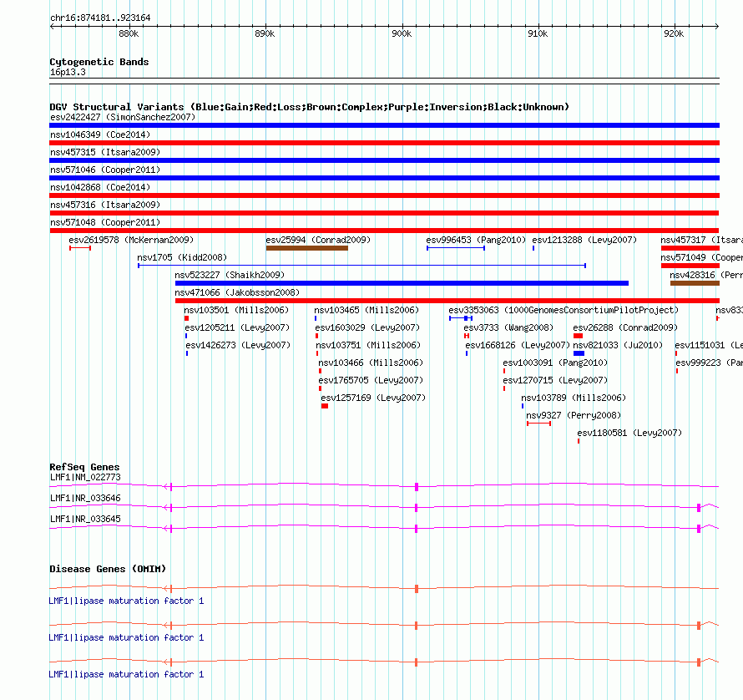Screen dimensions: 743x700
Task: Select the nsv9327 (Perry2008) label
Action: point(574,415)
